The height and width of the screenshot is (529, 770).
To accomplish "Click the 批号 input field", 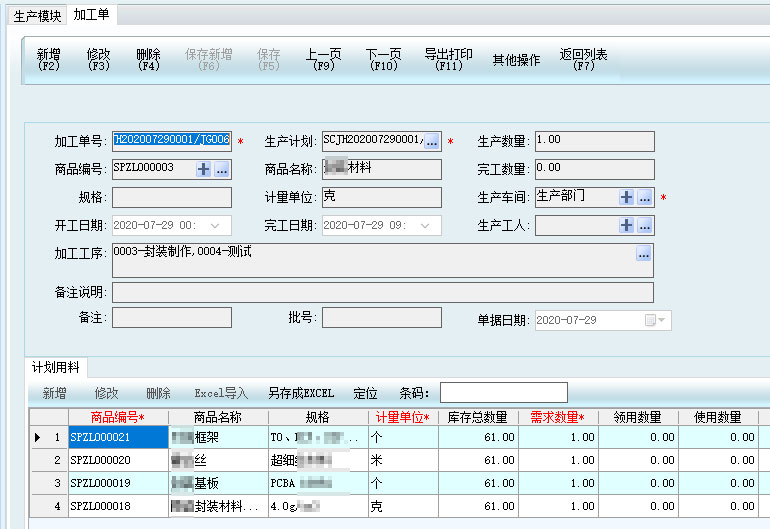I will [x=382, y=317].
